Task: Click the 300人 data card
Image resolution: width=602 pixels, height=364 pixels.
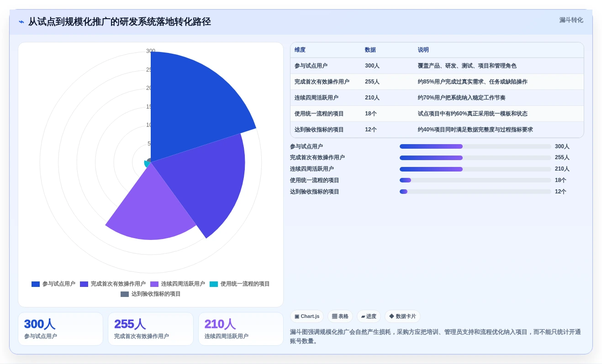Action: (60, 329)
